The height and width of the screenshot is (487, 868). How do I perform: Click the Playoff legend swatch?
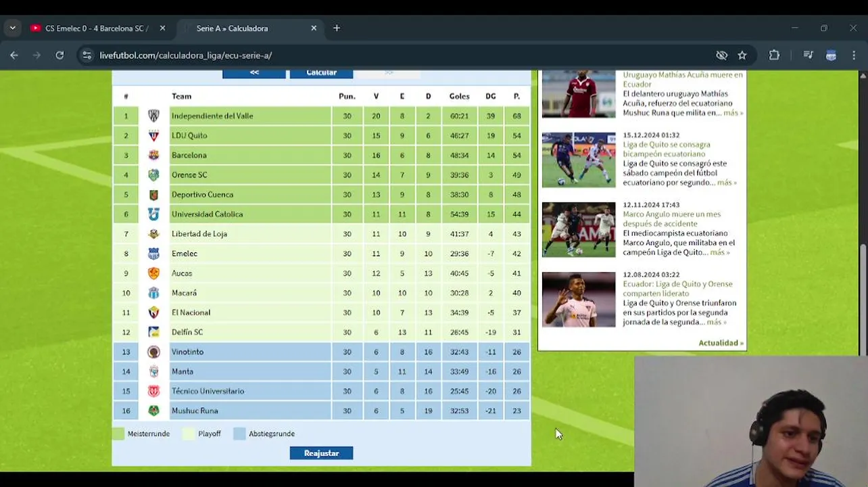pos(189,434)
